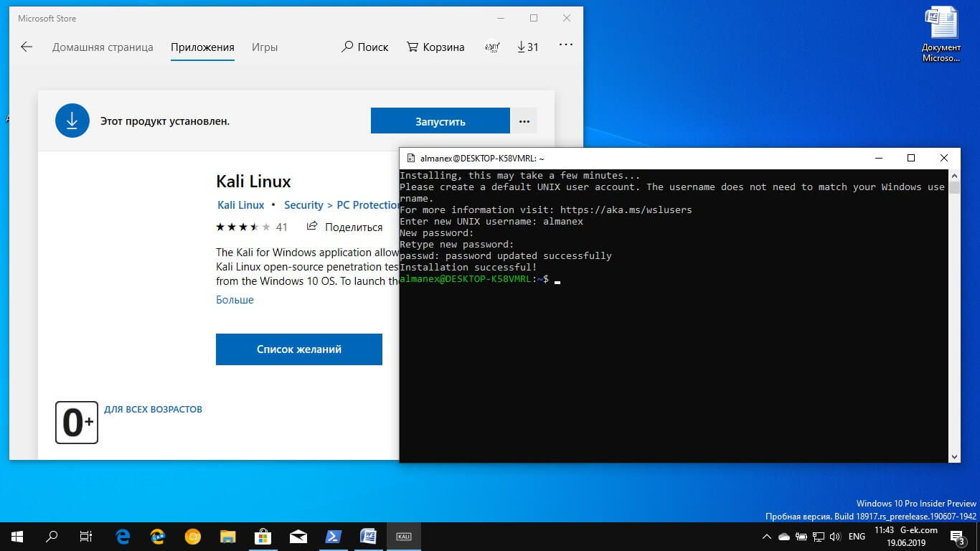The width and height of the screenshot is (980, 551).
Task: Launch Chrome Canary from taskbar
Action: pos(192,536)
